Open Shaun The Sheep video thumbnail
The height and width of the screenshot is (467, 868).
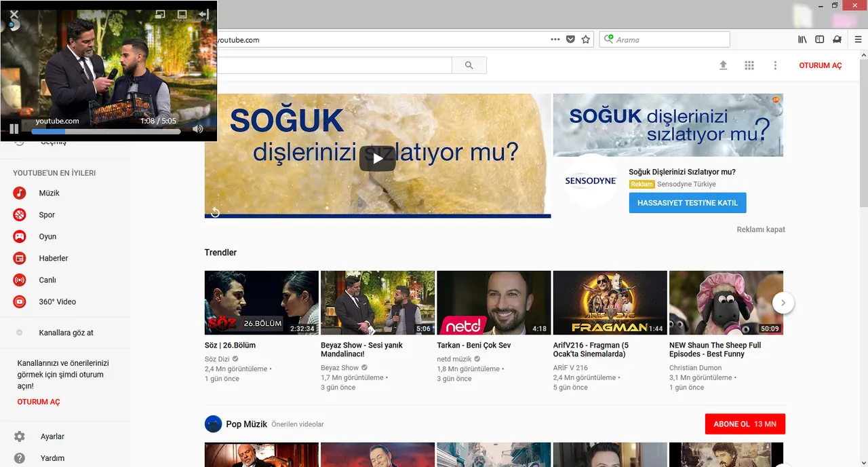point(726,303)
